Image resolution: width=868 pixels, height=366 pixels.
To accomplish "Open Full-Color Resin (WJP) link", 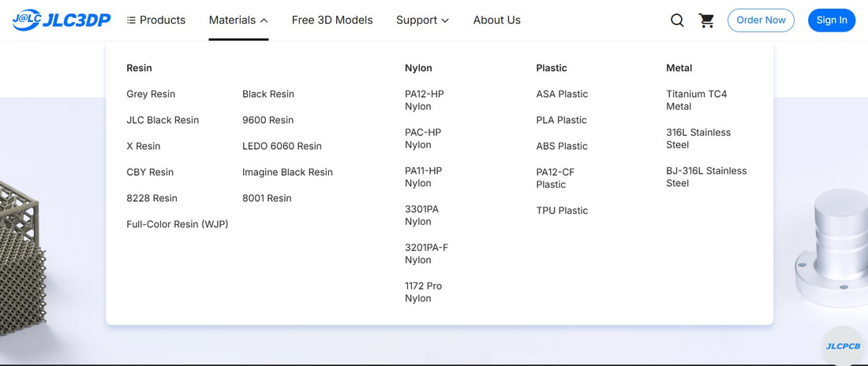I will tap(177, 224).
